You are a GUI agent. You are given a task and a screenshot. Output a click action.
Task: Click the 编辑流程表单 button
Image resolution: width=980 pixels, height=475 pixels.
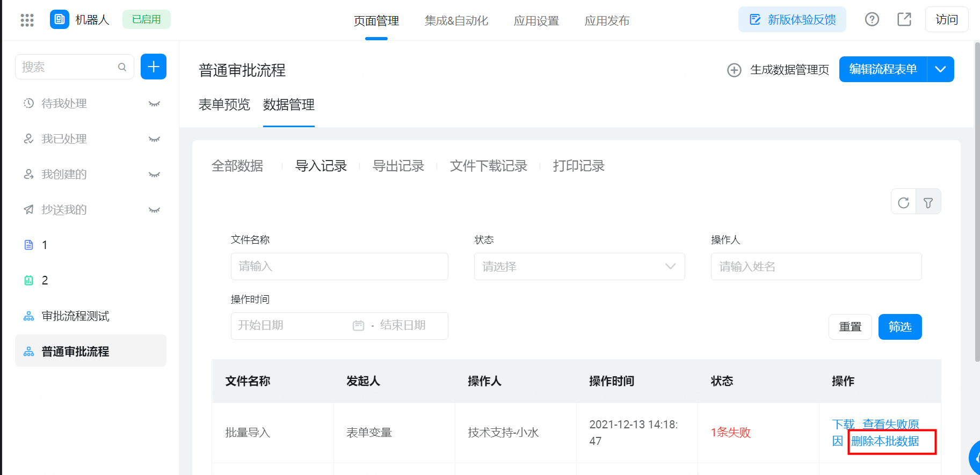(x=883, y=69)
